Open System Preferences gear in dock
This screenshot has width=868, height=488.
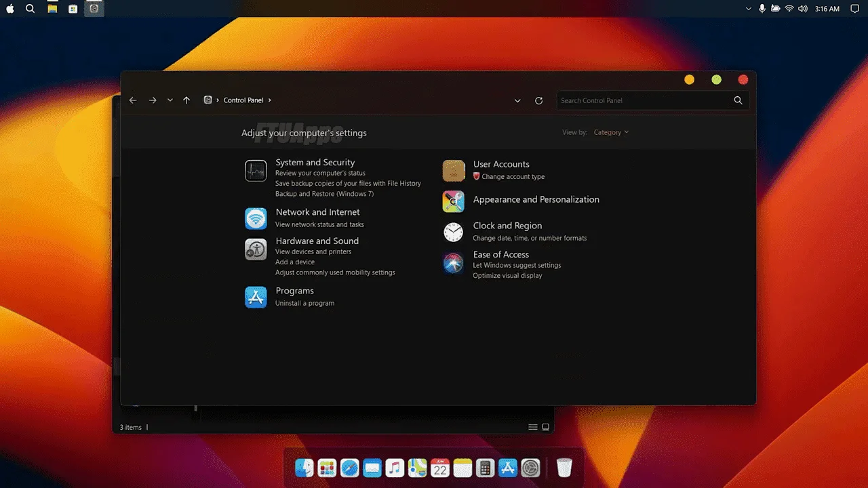click(x=530, y=468)
